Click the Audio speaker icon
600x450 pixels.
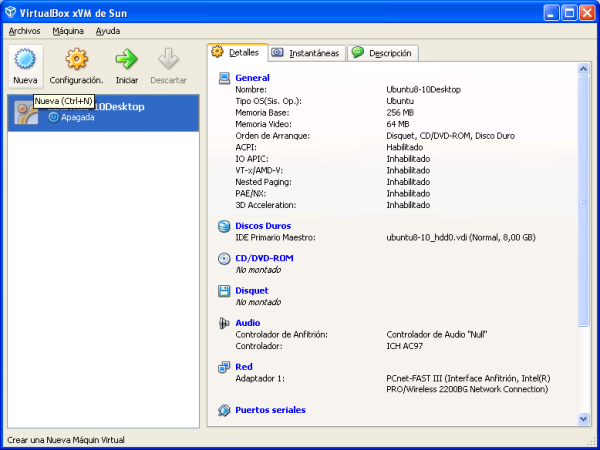pos(224,323)
